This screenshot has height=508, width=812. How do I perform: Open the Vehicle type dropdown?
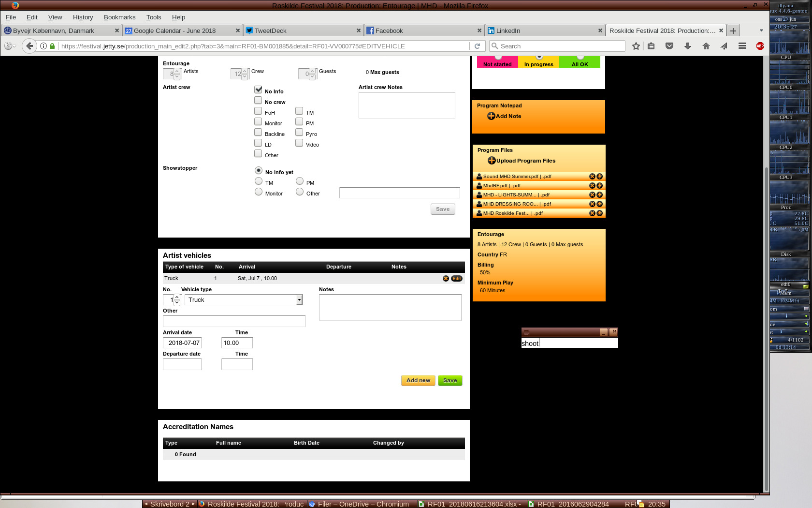tap(299, 300)
